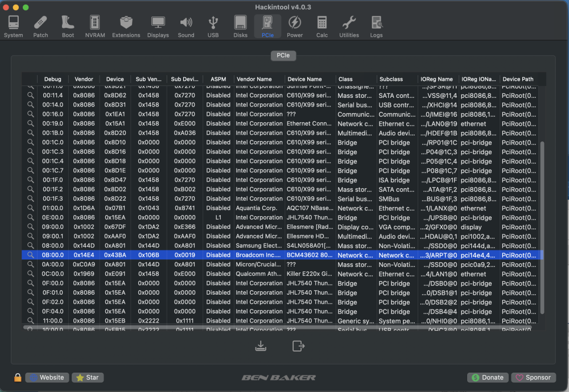The width and height of the screenshot is (569, 392).
Task: Open the Extensions section
Action: pos(126,27)
